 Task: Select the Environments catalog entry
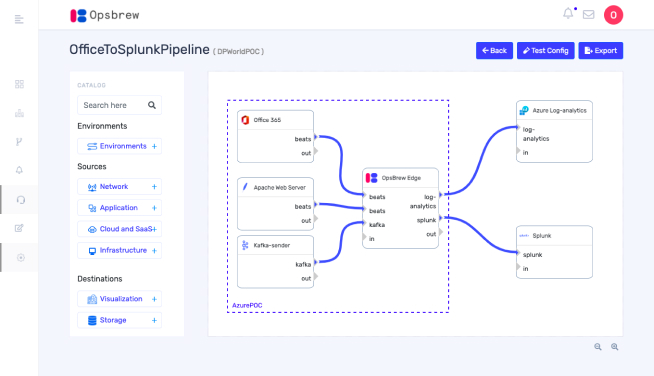pyautogui.click(x=119, y=146)
